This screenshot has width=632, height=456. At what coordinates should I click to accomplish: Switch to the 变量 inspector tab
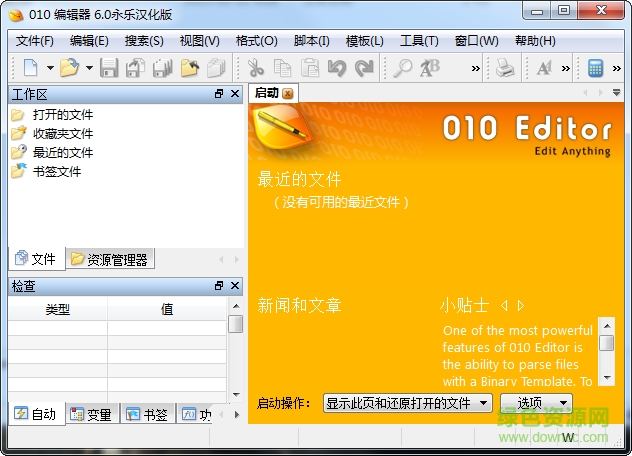click(93, 414)
